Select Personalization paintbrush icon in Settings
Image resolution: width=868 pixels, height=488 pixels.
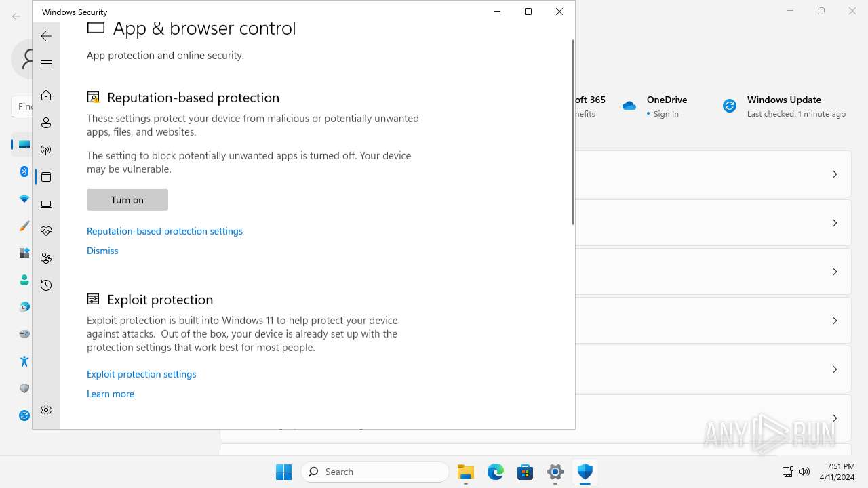click(24, 226)
